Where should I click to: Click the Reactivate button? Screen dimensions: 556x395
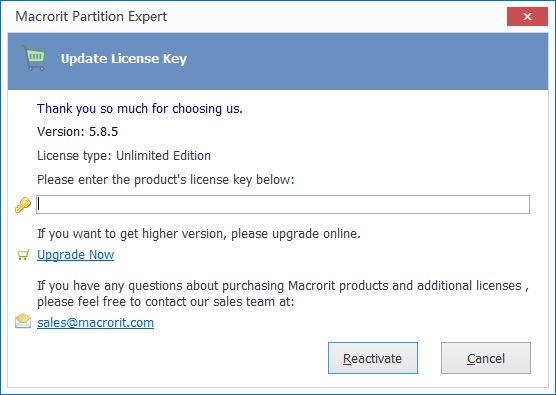point(373,358)
